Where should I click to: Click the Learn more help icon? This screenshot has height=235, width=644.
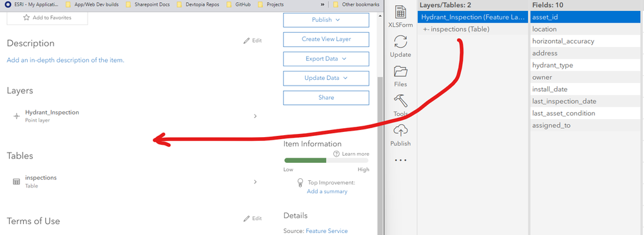coord(337,154)
